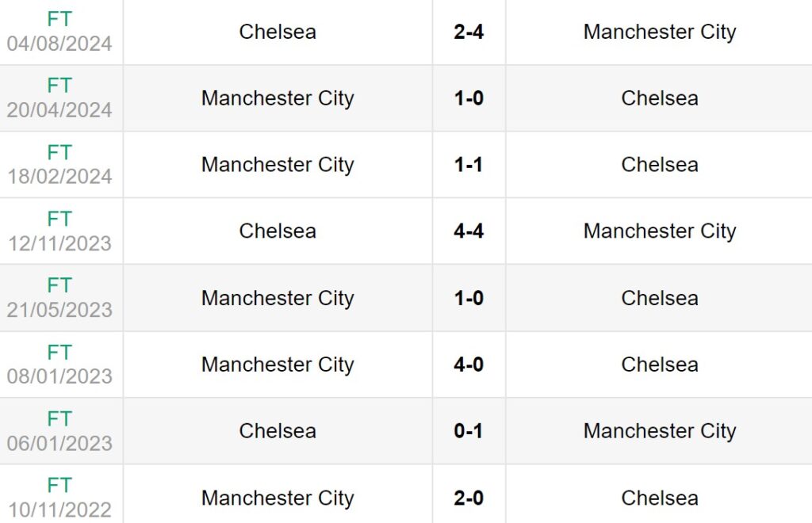Click the 1-0 score for 21/05/2023 match

tap(469, 298)
